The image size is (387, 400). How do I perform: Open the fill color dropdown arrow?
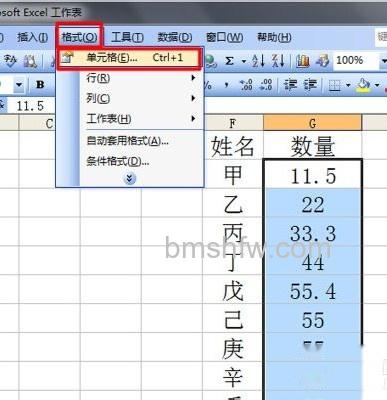pos(377,86)
